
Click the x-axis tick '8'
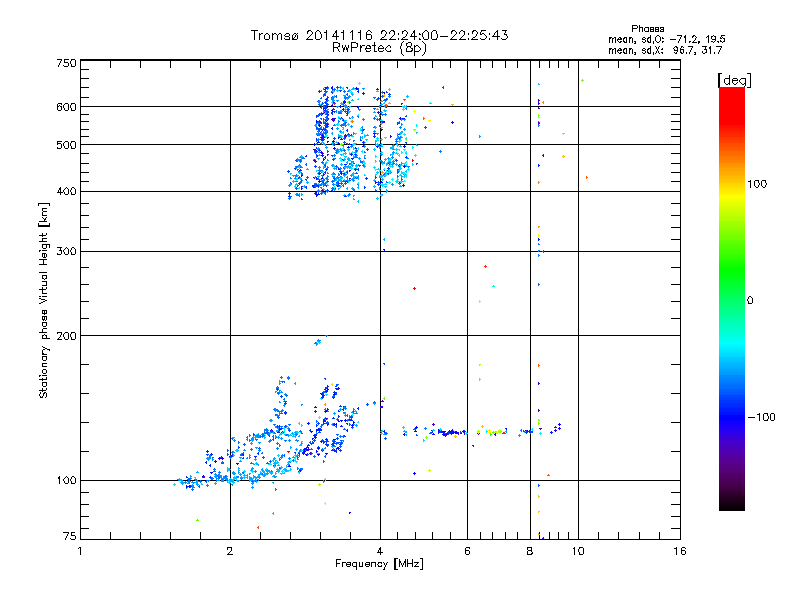click(530, 551)
